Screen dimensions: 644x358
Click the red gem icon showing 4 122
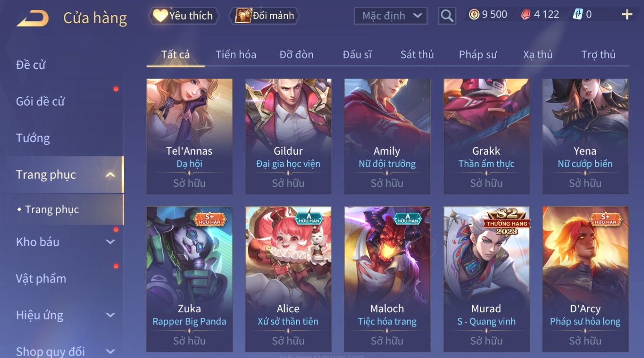tap(525, 15)
